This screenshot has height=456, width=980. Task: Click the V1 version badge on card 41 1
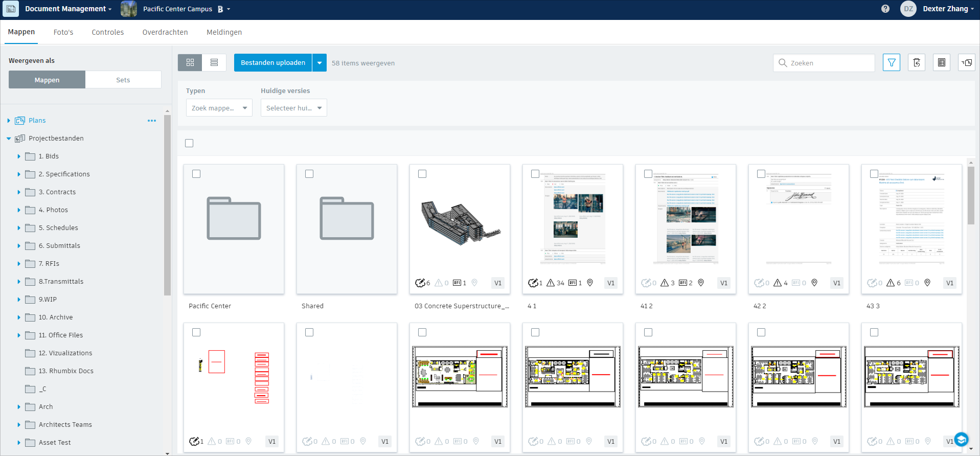point(611,283)
